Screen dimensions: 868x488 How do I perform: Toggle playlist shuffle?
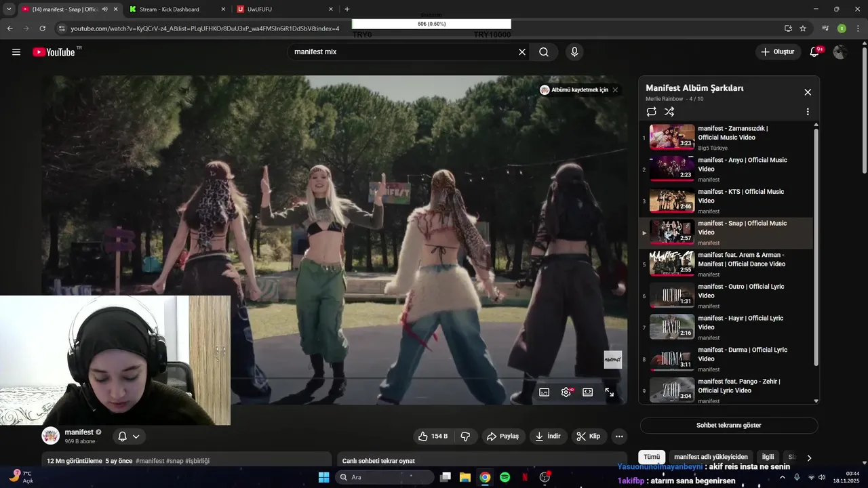click(669, 112)
